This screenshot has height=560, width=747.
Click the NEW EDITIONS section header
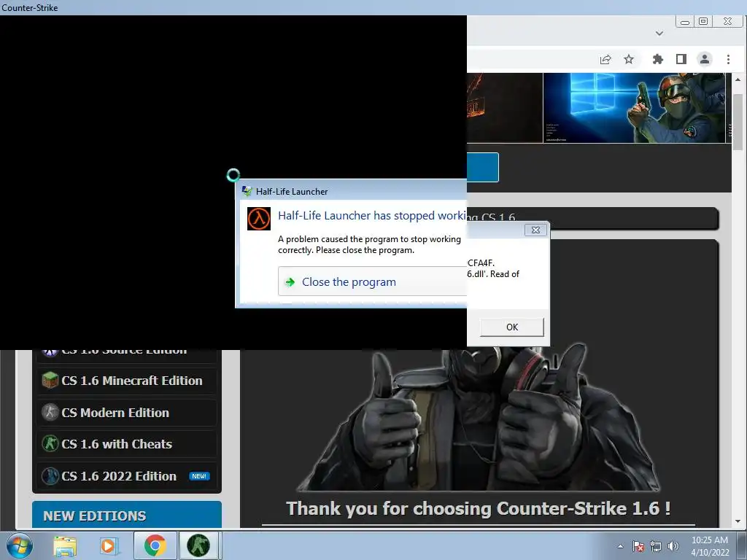(127, 515)
